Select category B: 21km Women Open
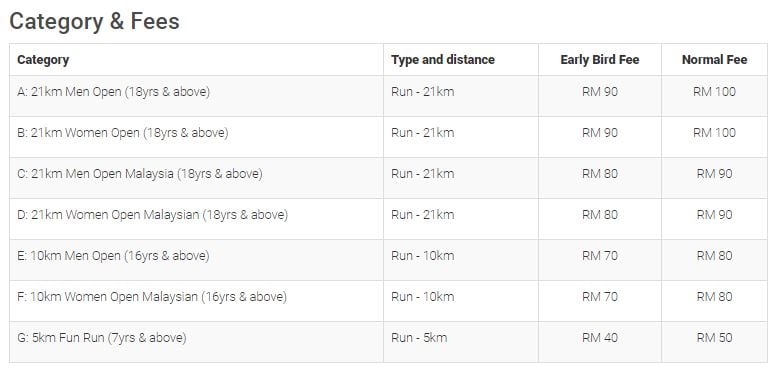Screen dimensions: 777x377 point(122,133)
